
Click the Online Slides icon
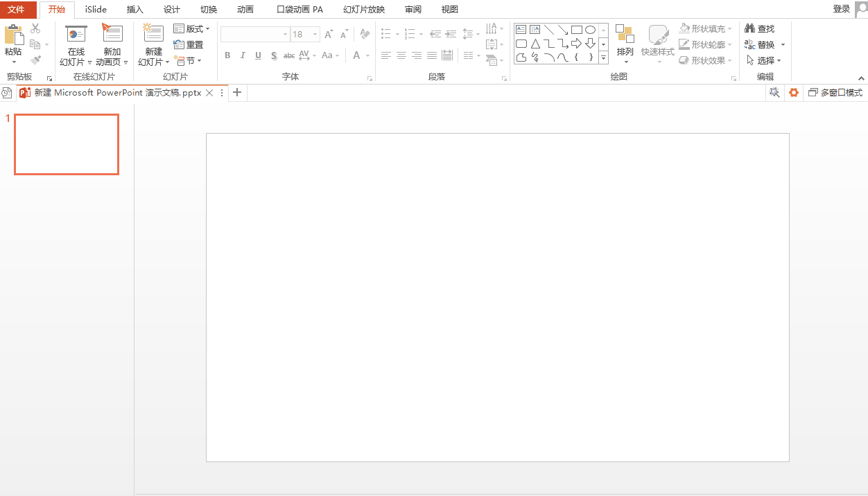pos(76,35)
